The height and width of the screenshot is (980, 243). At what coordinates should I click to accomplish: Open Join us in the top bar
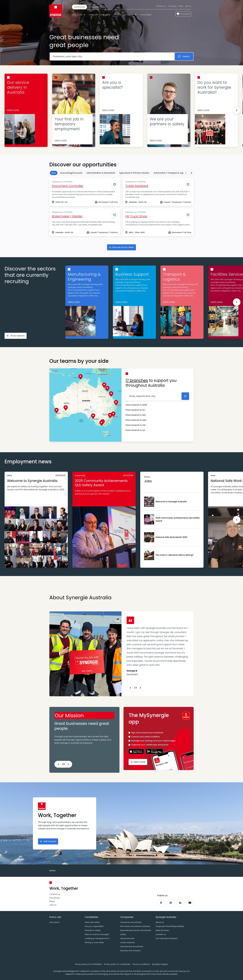188,6
